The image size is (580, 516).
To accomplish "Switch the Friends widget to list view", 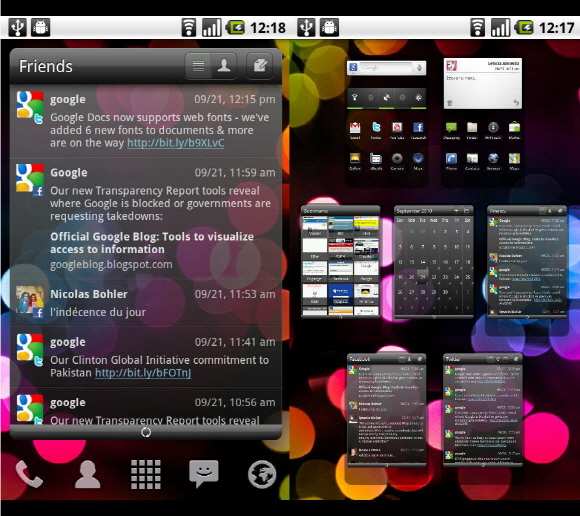I will coord(198,66).
